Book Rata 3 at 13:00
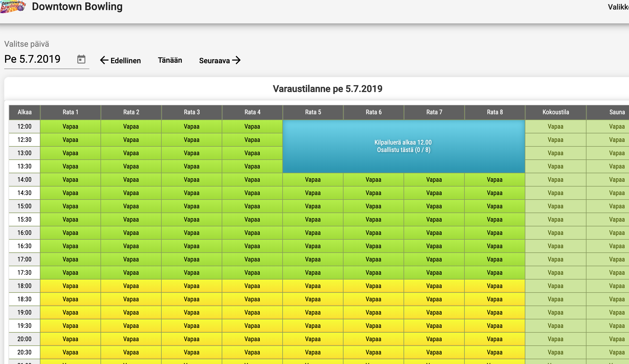This screenshot has height=364, width=629. point(192,153)
